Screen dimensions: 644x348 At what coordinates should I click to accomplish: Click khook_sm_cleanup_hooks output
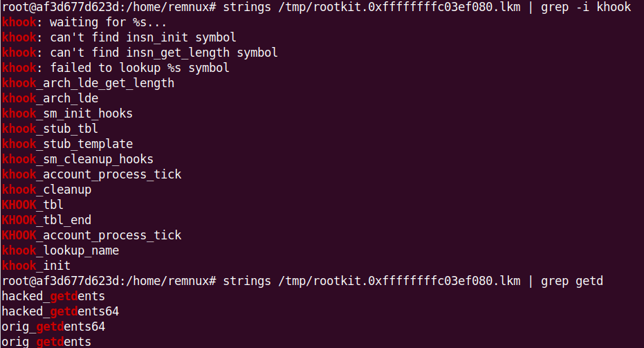77,159
